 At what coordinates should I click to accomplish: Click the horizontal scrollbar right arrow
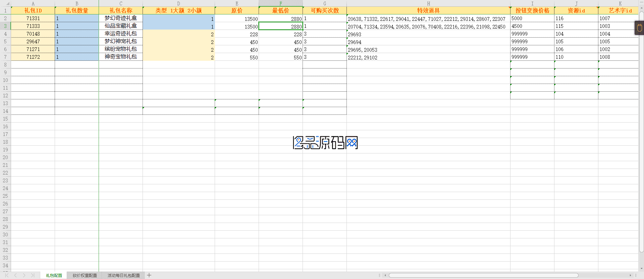[630, 275]
